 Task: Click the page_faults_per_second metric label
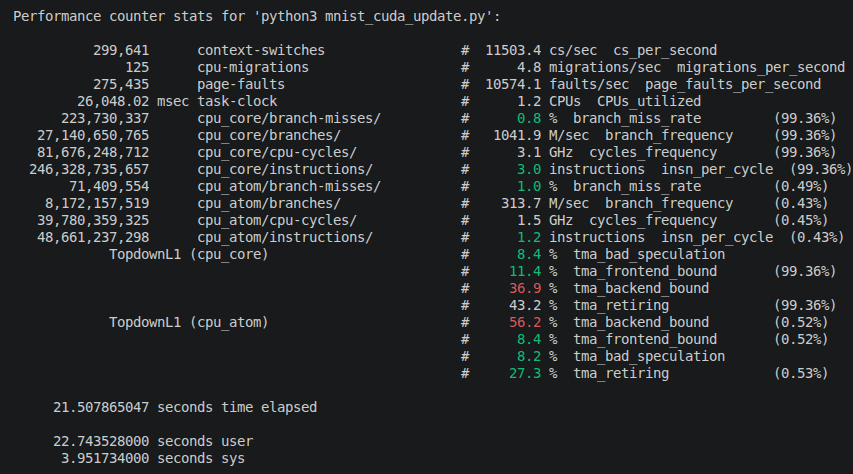[733, 84]
